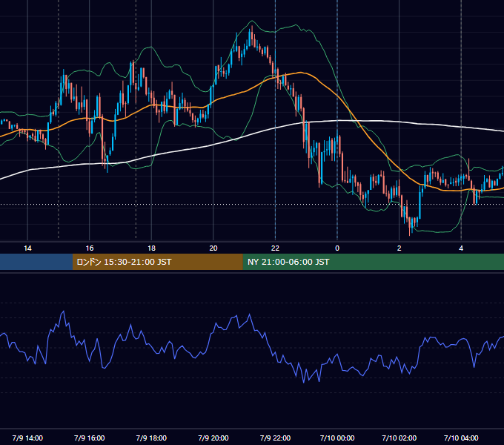Click the '22' hour label on price chart axis
Image resolution: width=504 pixels, height=445 pixels.
275,248
